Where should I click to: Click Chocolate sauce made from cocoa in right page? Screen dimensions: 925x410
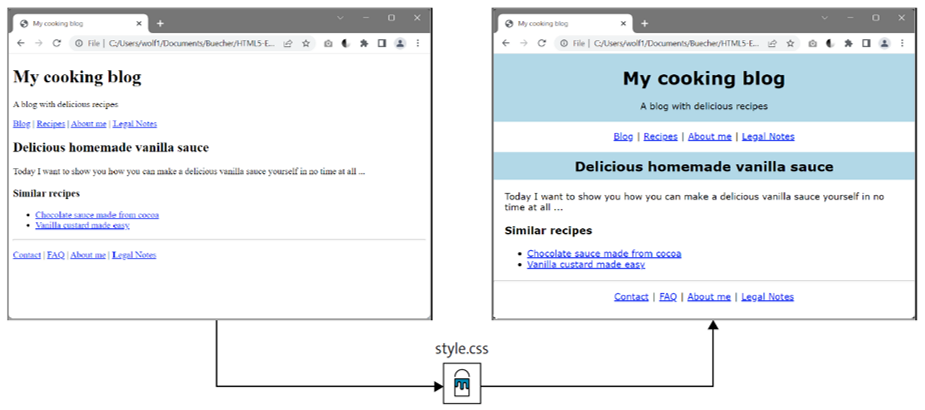pyautogui.click(x=604, y=254)
